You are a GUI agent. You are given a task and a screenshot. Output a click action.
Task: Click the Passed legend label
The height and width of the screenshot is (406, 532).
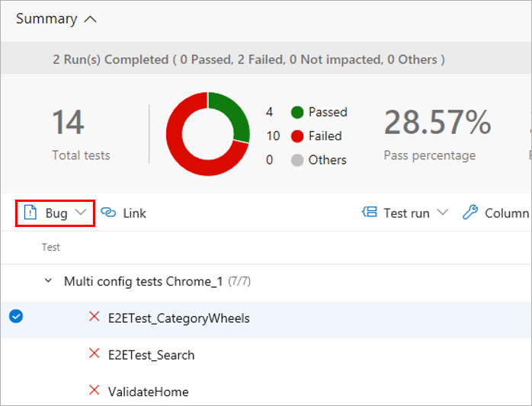point(328,112)
